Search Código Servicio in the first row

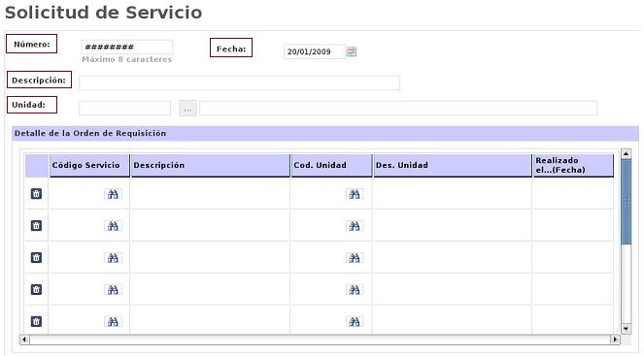click(x=113, y=194)
